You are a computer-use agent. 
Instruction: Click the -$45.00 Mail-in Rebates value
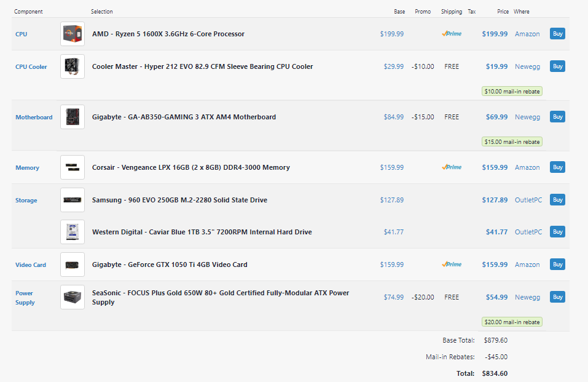coord(496,357)
